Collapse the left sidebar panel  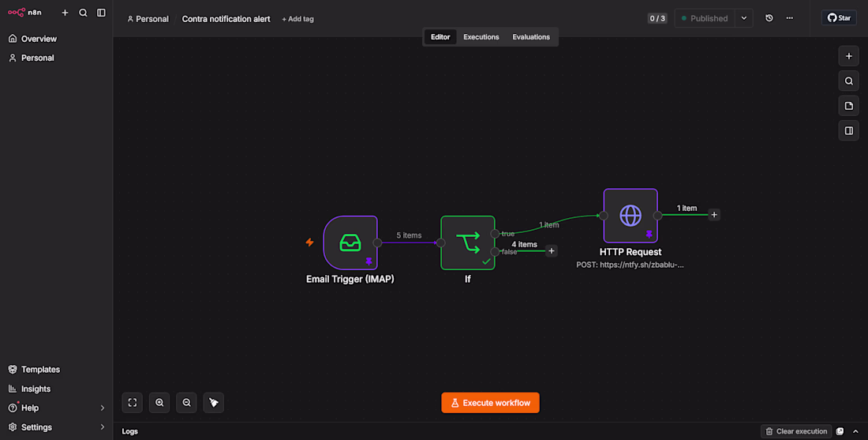(x=101, y=12)
